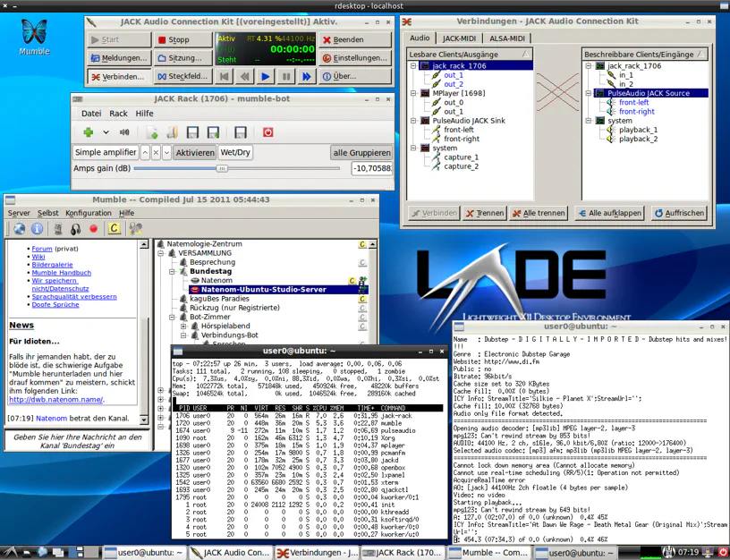
Task: Click Alle aufklappen in Verbindungen window
Action: [609, 213]
